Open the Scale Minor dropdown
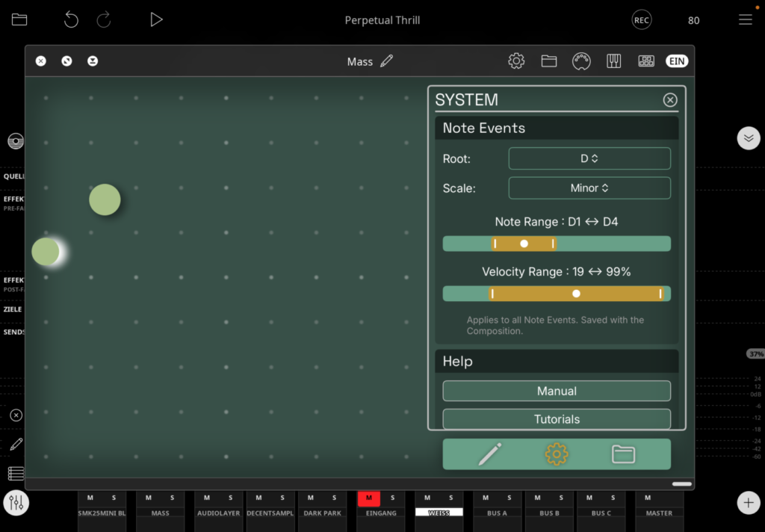Screen dimensions: 765x532 pyautogui.click(x=589, y=188)
